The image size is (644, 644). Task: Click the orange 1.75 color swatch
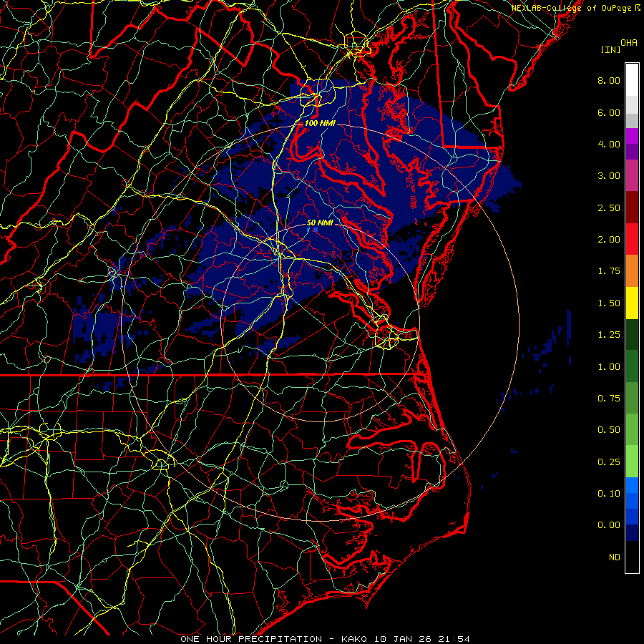click(632, 271)
